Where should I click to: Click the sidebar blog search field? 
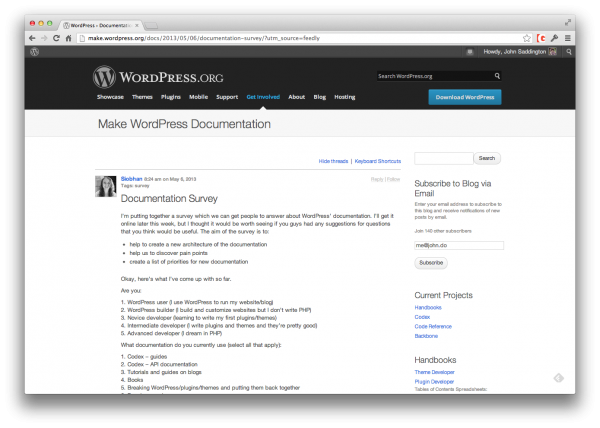(444, 158)
